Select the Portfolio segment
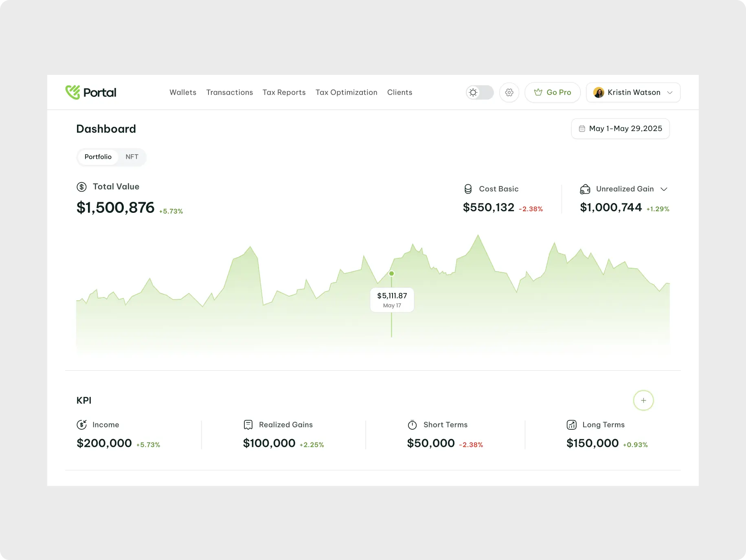The height and width of the screenshot is (560, 746). click(98, 157)
